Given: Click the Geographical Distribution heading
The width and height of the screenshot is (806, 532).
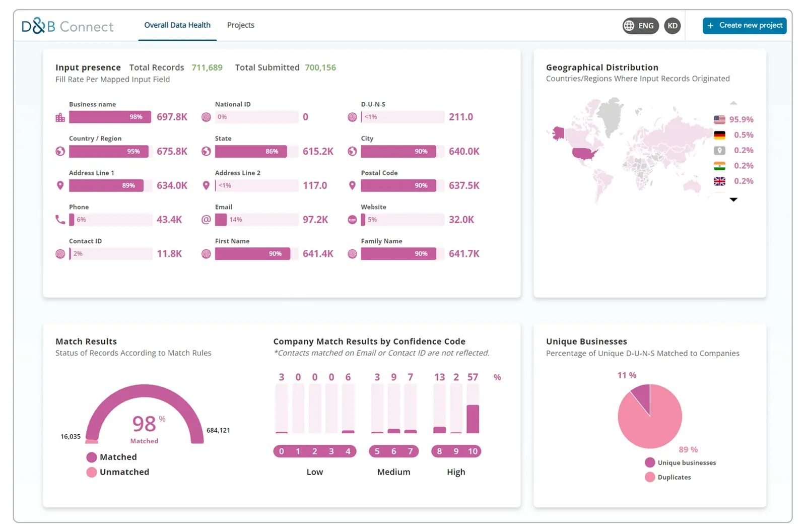Looking at the screenshot, I should pyautogui.click(x=602, y=68).
